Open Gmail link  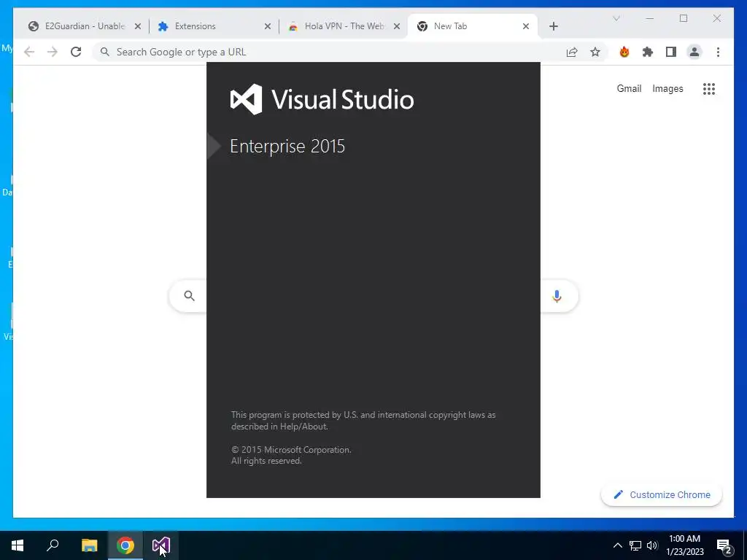click(629, 88)
